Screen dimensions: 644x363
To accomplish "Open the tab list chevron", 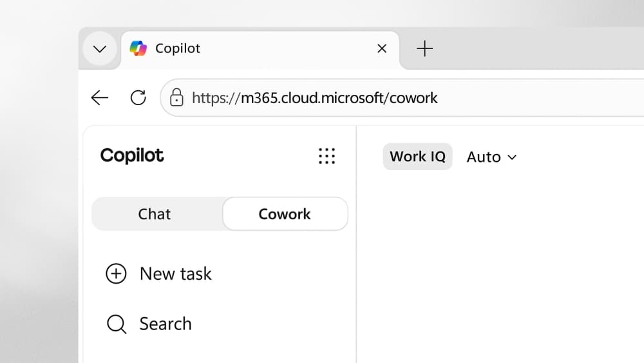I will [100, 49].
